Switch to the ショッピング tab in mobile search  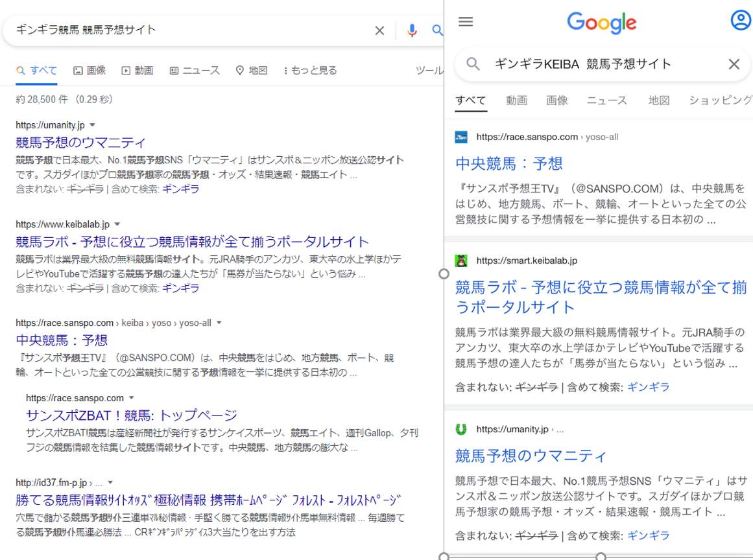pos(721,100)
